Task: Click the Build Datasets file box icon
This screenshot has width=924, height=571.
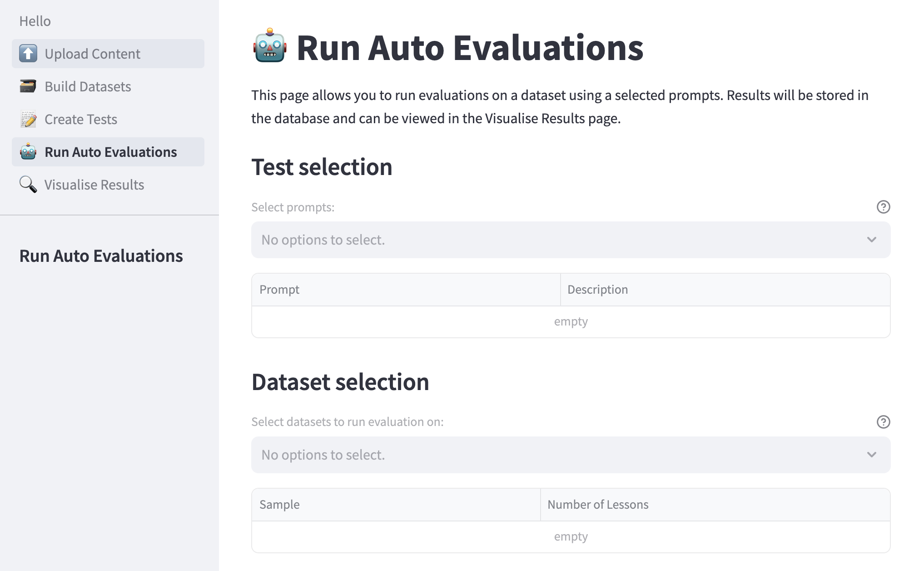Action: [x=28, y=86]
